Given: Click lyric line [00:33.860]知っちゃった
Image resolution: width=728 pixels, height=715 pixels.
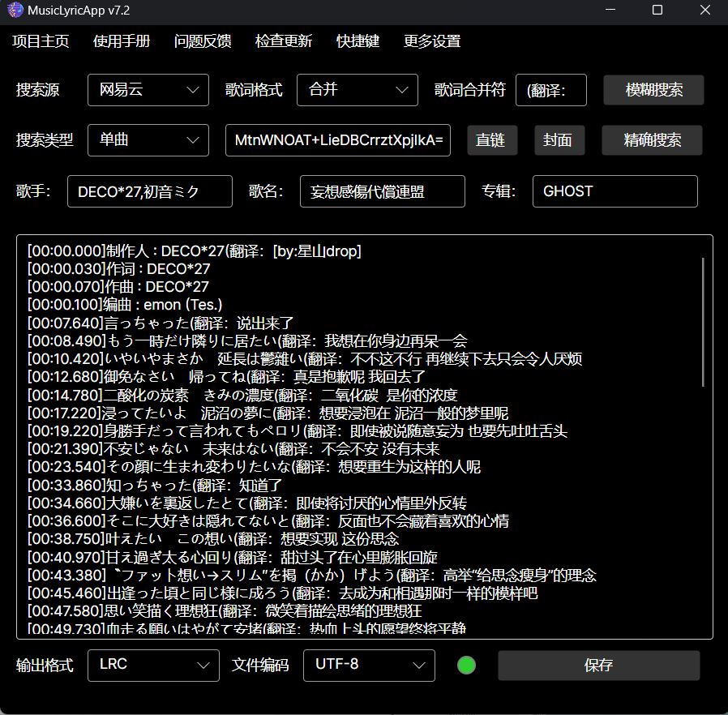Looking at the screenshot, I should 155,485.
